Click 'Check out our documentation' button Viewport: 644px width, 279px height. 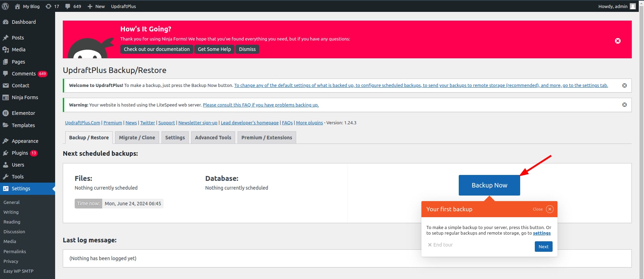157,49
